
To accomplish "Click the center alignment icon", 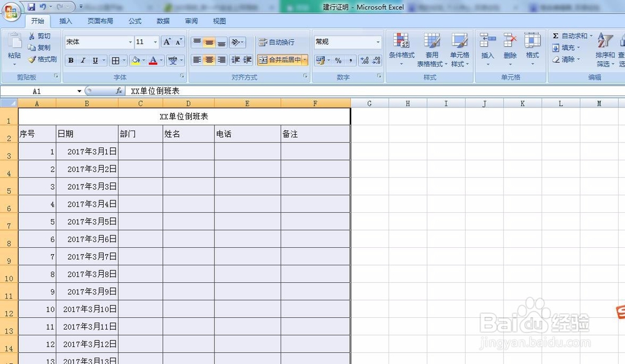I will [208, 60].
